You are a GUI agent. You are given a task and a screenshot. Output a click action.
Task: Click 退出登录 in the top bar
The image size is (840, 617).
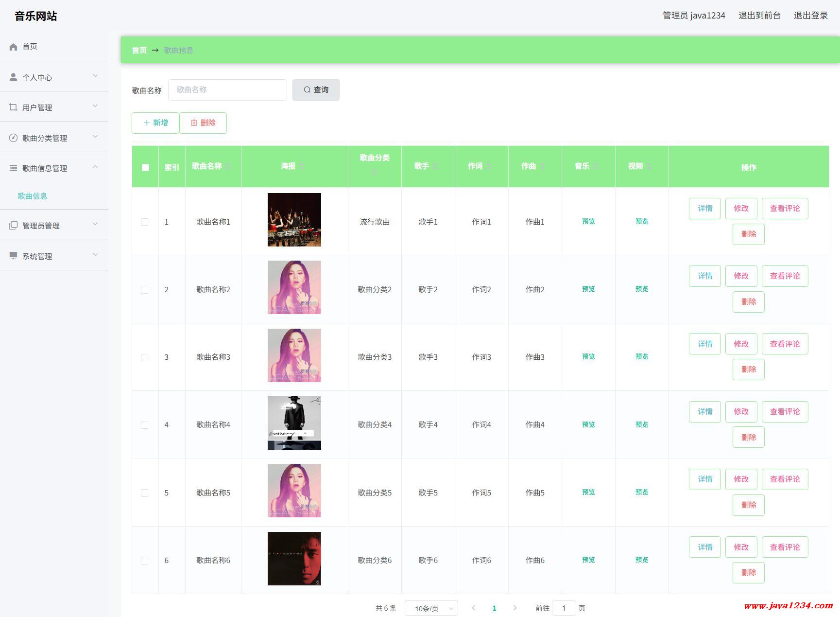pos(810,16)
